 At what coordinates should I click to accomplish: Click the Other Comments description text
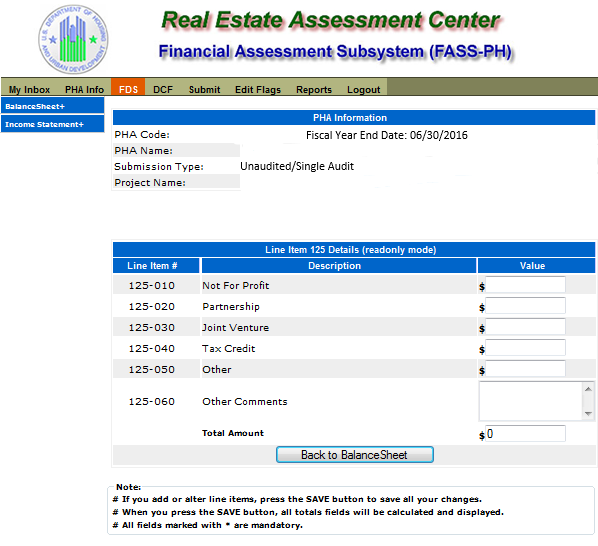point(244,401)
